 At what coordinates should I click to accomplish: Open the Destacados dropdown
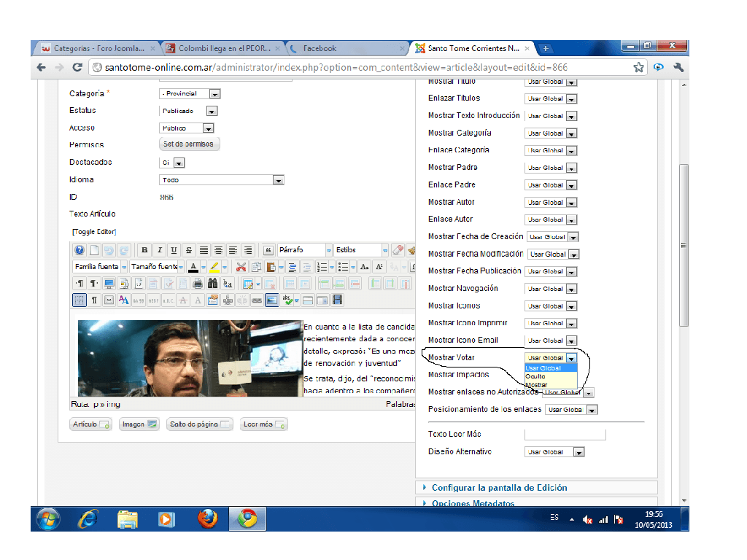(172, 163)
